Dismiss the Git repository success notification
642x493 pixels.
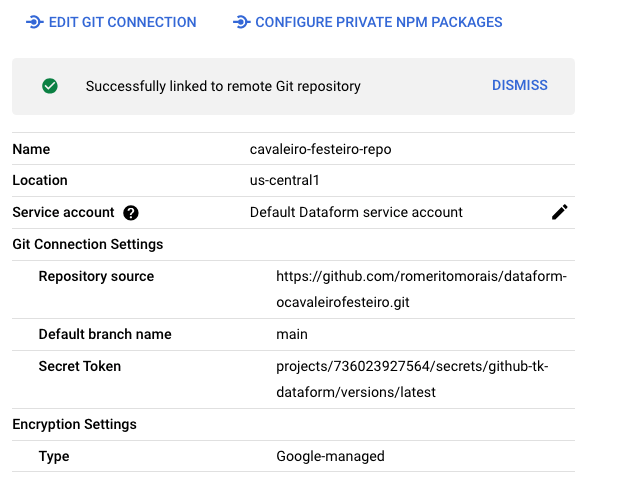(x=519, y=86)
